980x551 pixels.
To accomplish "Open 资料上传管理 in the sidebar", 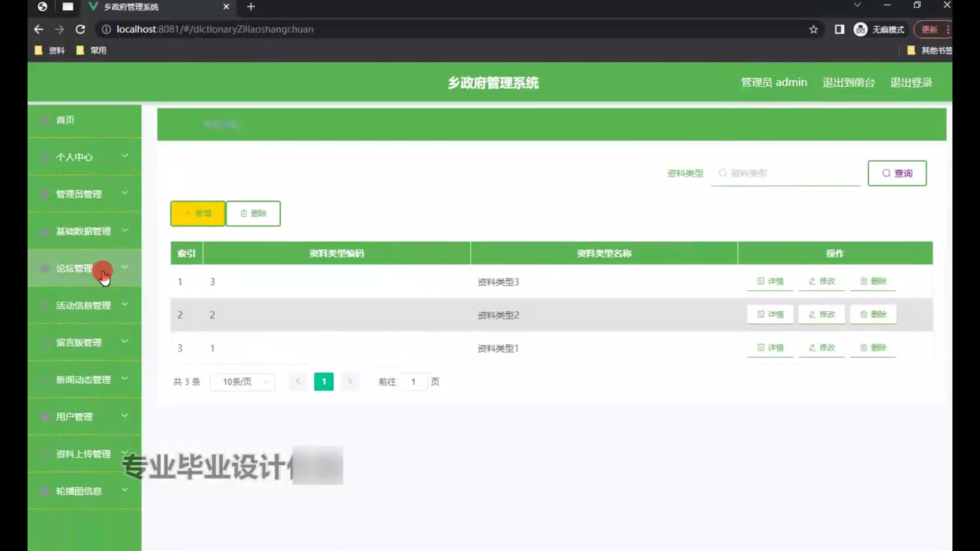I will pos(84,454).
